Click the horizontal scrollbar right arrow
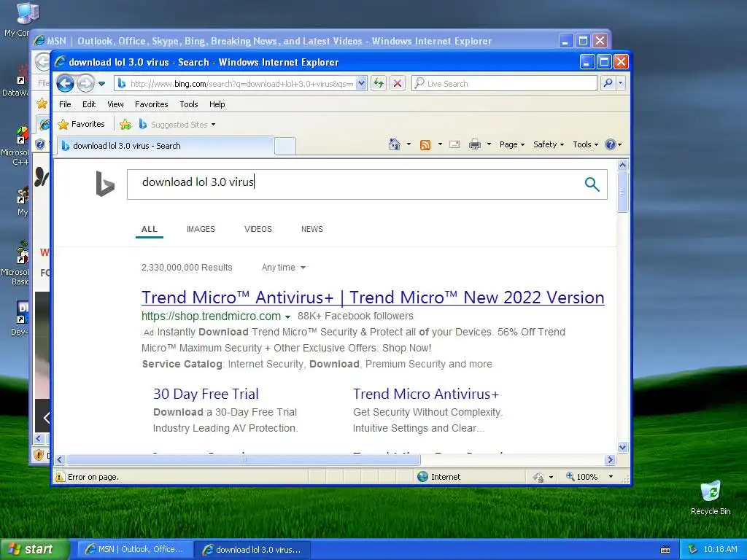 (611, 460)
